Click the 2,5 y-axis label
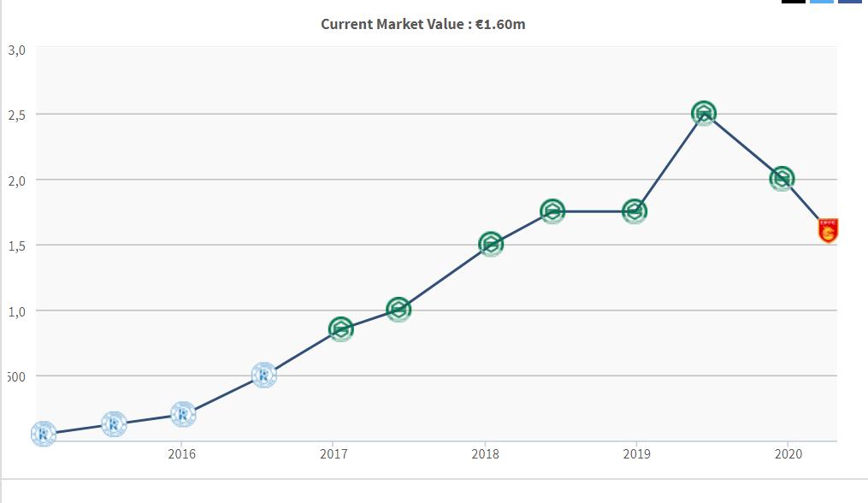868x503 pixels. click(17, 115)
